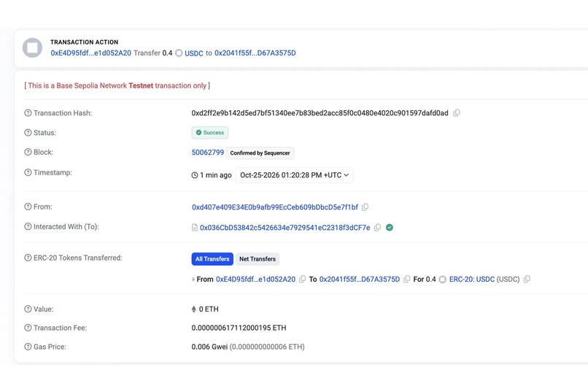Open the USDC link in Transaction Action
The height and width of the screenshot is (392, 588).
click(194, 53)
